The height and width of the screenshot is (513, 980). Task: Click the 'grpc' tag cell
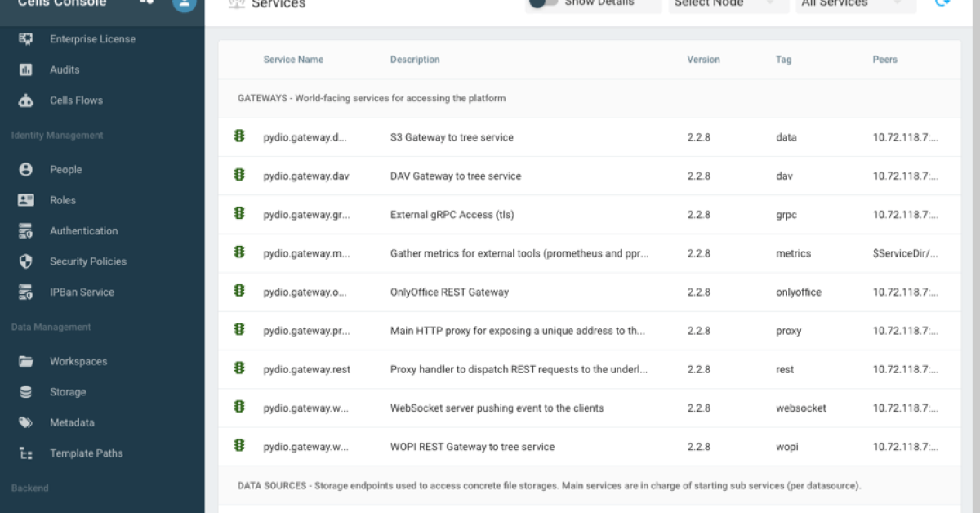click(x=786, y=215)
